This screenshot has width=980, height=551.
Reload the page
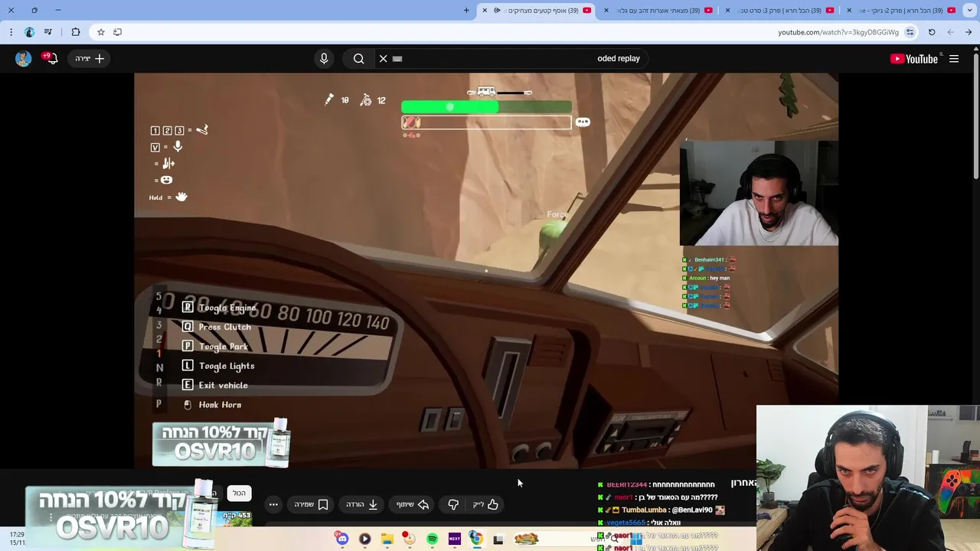pos(932,32)
